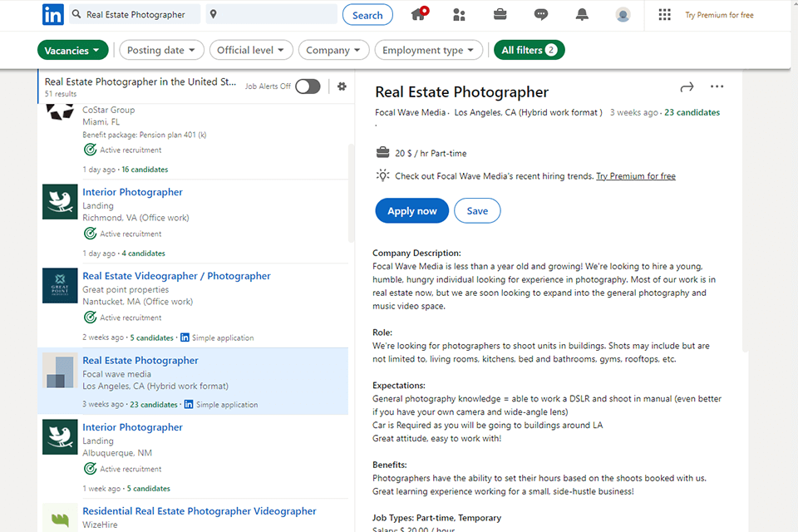
Task: Click 16 candidates under CoStar listing
Action: [145, 170]
